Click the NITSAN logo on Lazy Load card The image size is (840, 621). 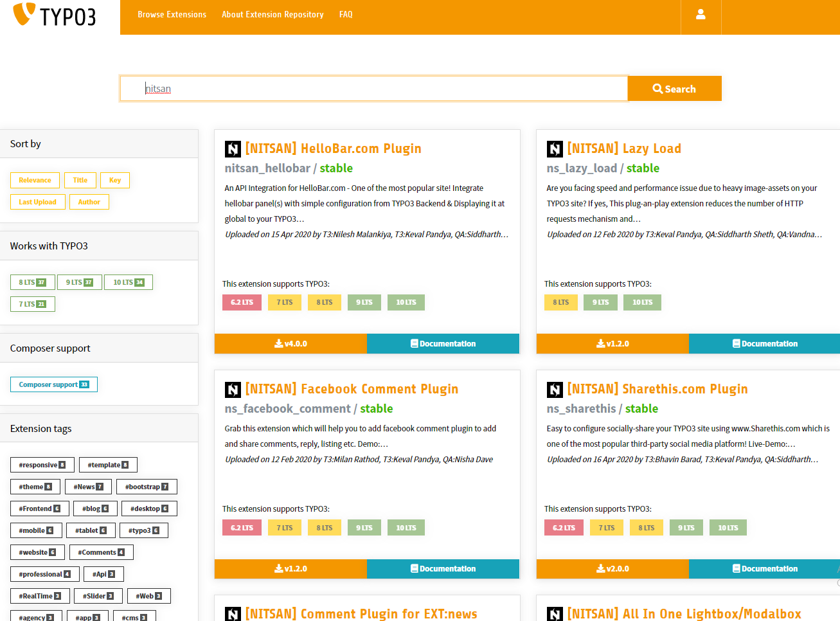pos(554,148)
